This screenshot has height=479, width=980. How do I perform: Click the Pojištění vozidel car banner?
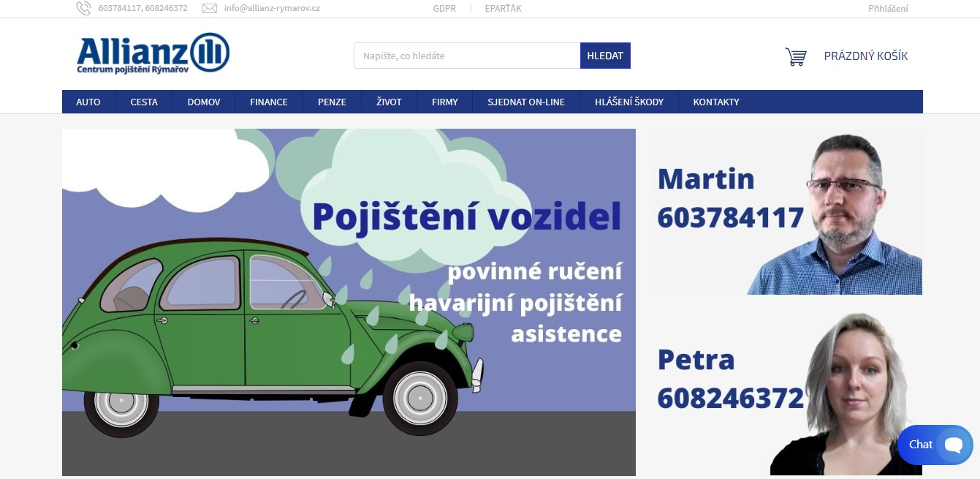click(349, 302)
